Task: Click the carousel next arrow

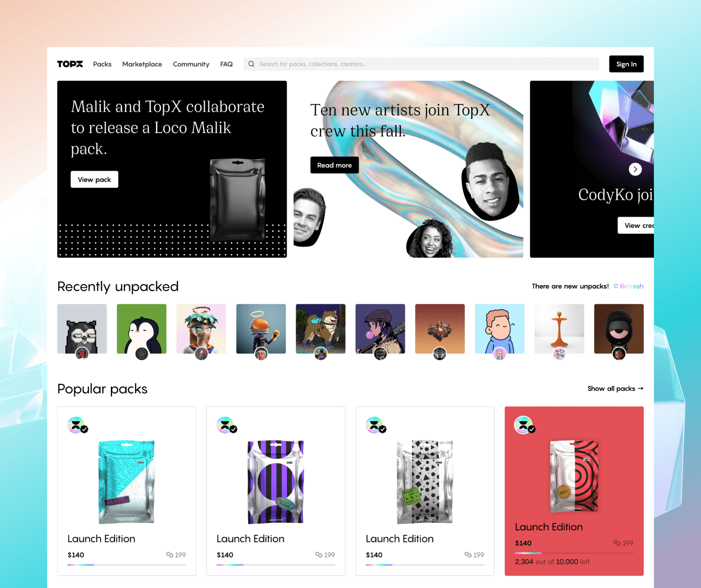Action: [x=635, y=169]
